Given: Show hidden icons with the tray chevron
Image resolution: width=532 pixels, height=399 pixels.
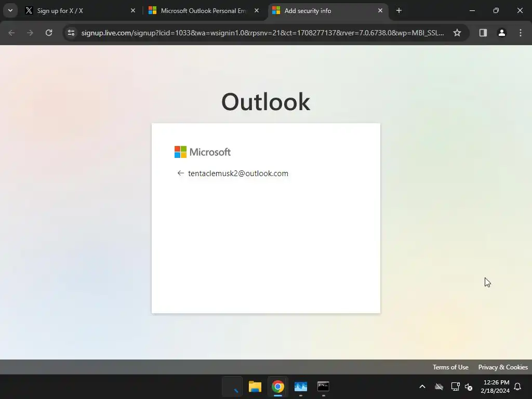Looking at the screenshot, I should (422, 387).
